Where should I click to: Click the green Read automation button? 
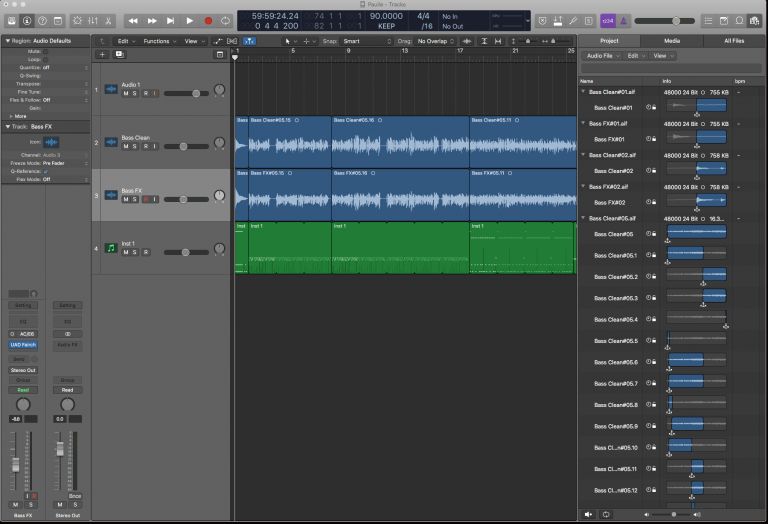tap(23, 390)
